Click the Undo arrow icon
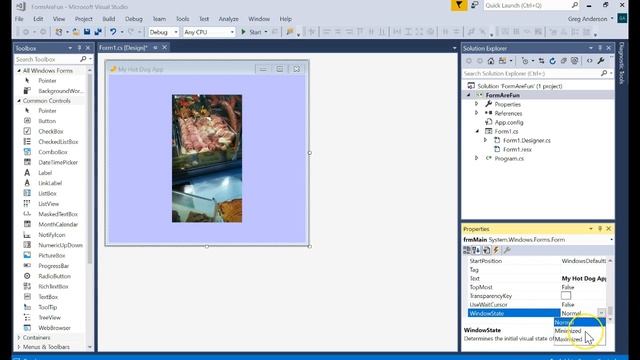Viewport: 640px width, 360px height. click(113, 31)
